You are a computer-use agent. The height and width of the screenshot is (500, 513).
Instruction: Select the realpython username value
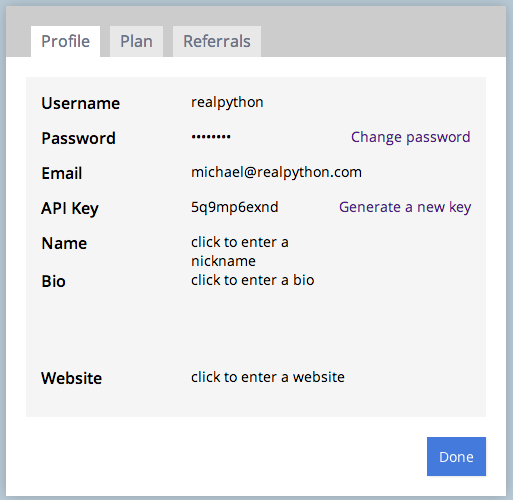(x=227, y=102)
